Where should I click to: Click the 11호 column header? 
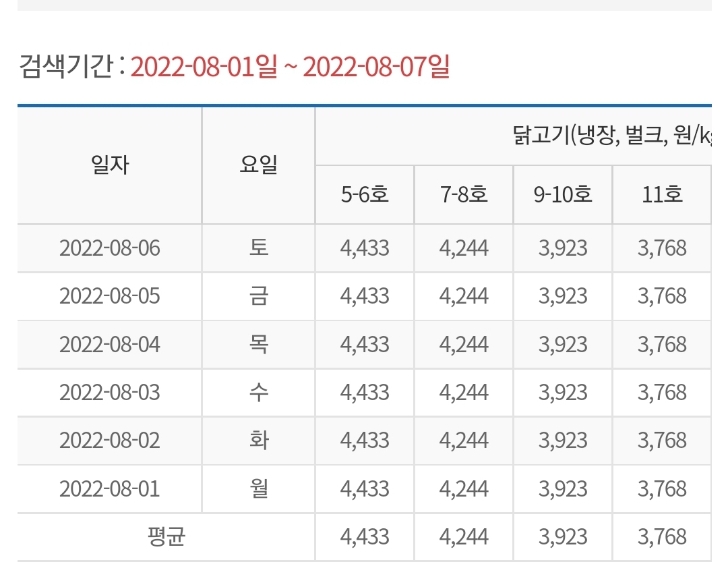[x=662, y=195]
